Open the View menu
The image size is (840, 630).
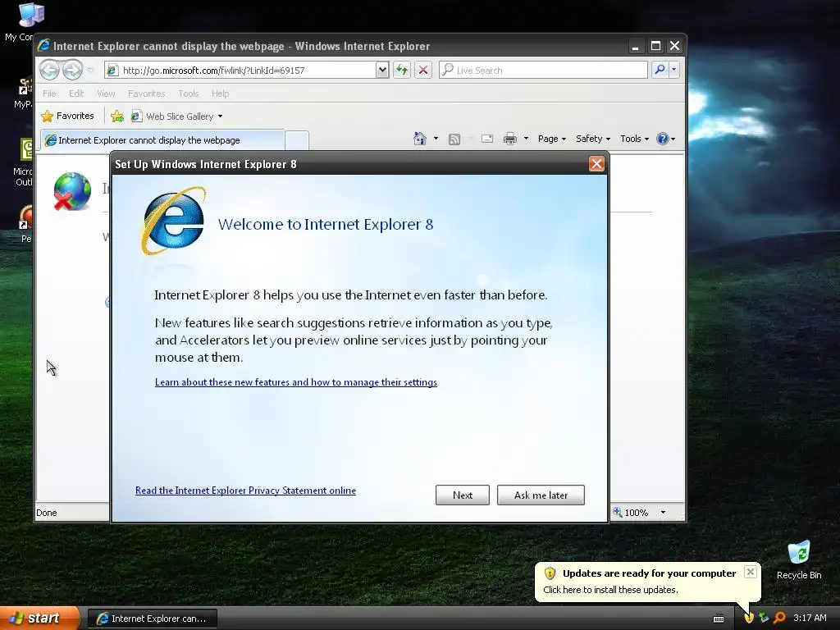(x=106, y=94)
